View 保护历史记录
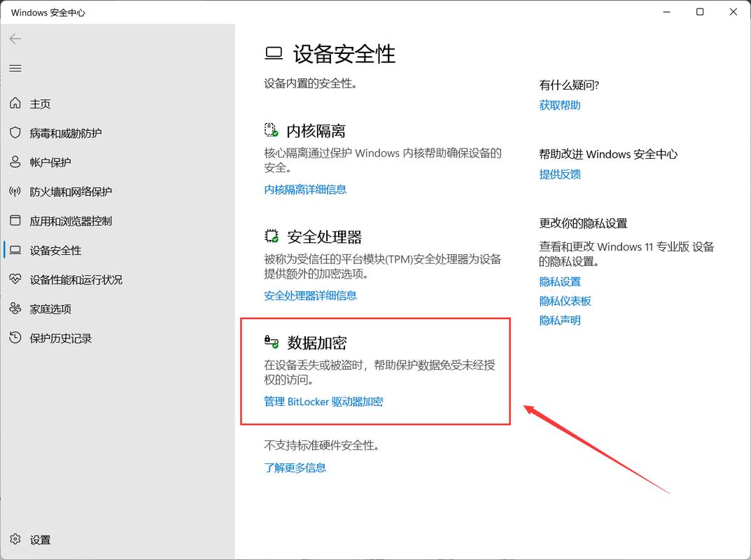751x560 pixels. coord(58,338)
